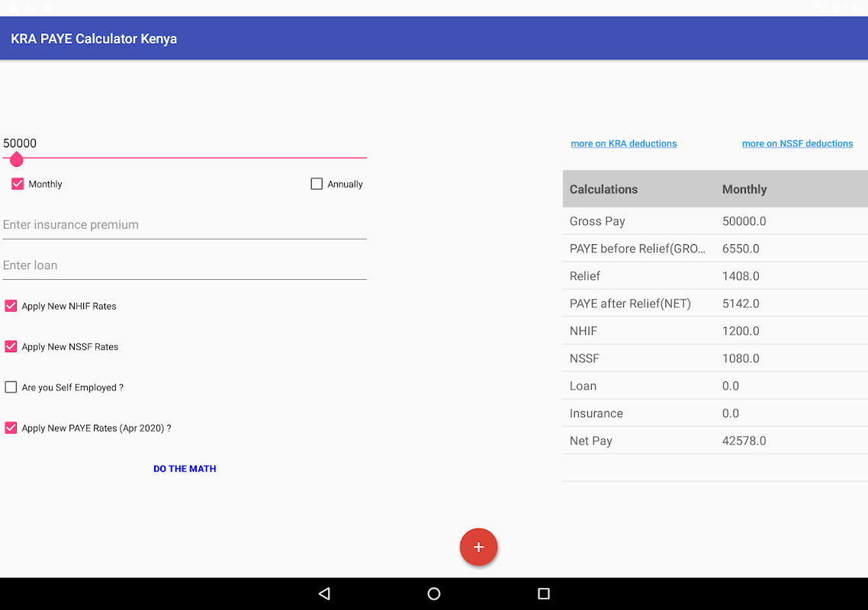Select the PAYE before Relief value 6550.0
This screenshot has width=868, height=610.
click(741, 249)
